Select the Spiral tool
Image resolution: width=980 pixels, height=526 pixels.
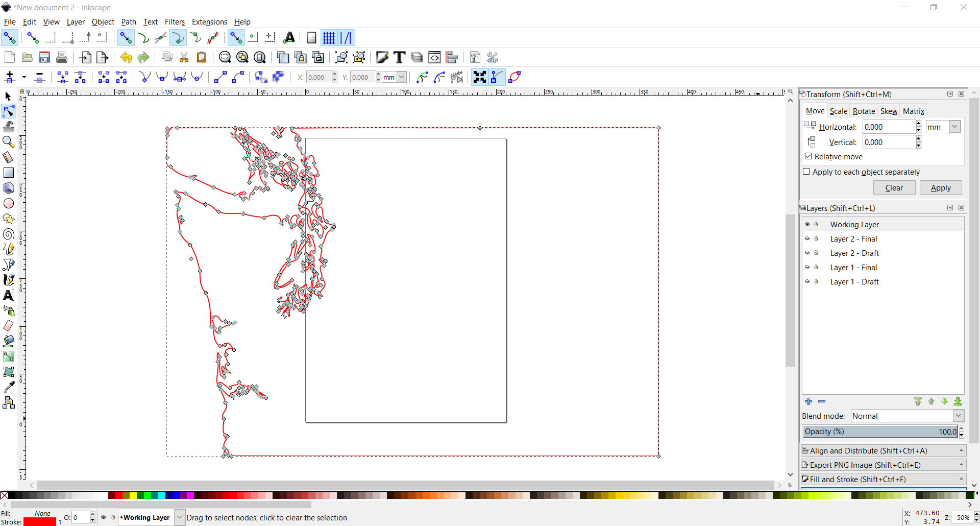(x=9, y=234)
